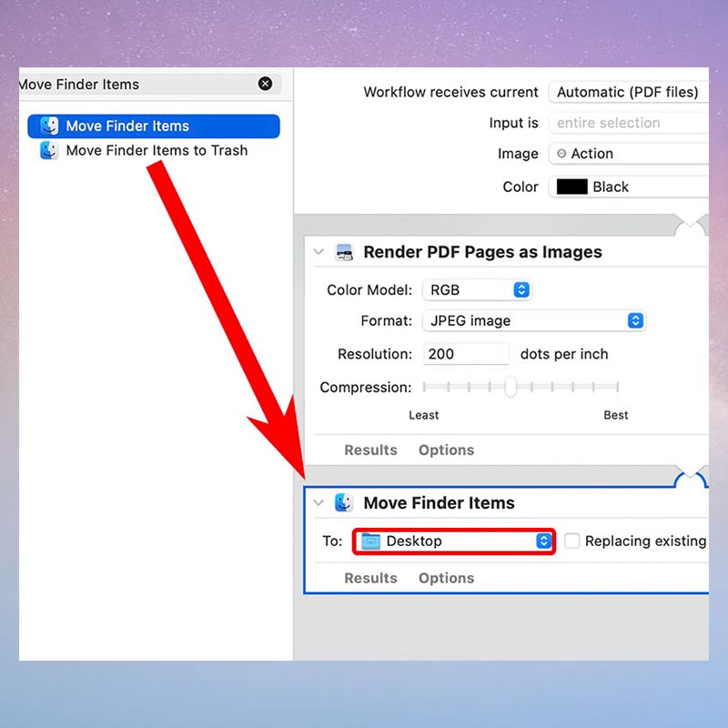Open the Color Black dropdown
This screenshot has height=728, width=728.
coord(628,187)
